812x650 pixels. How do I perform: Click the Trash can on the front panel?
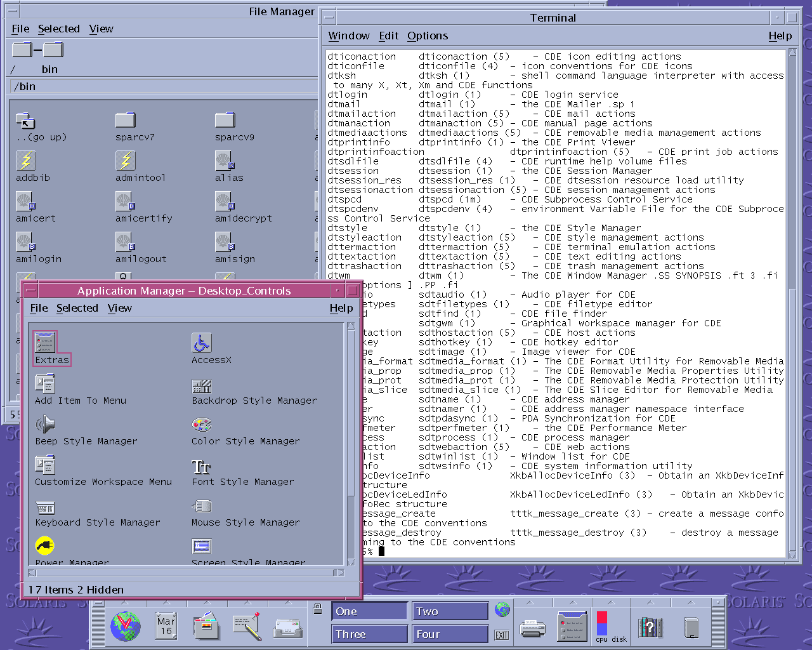coord(691,627)
